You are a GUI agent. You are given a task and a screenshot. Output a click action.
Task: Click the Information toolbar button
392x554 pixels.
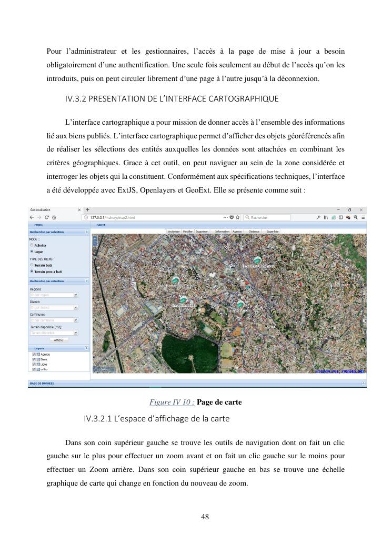[222, 231]
